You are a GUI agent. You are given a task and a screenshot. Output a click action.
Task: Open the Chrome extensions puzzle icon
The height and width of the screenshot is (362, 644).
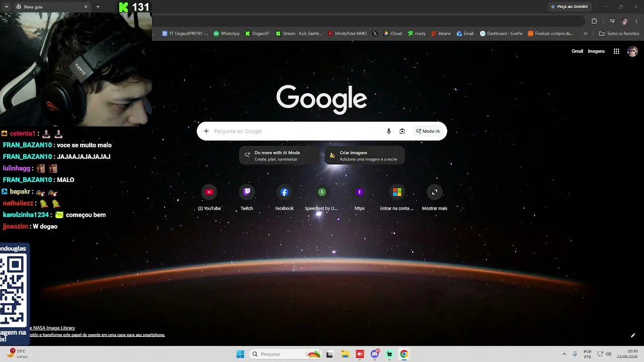coord(594,21)
